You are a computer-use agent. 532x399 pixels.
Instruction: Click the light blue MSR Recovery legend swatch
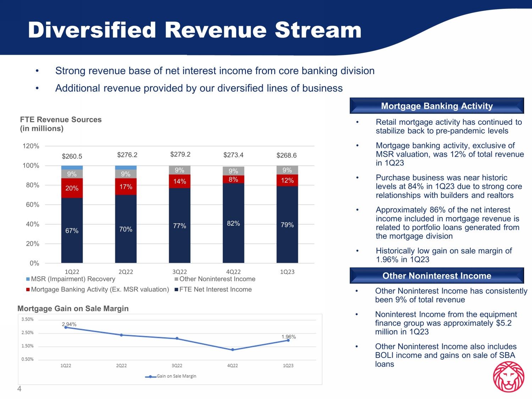tap(28, 279)
